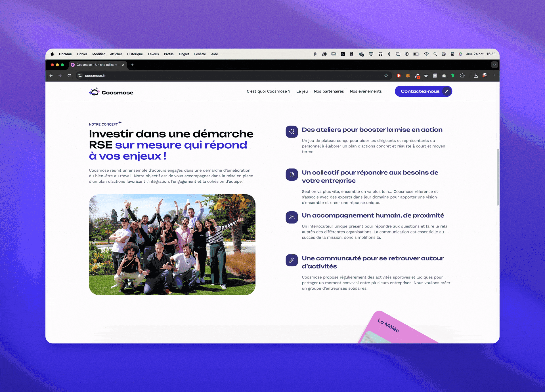Screen dimensions: 545x392
Task: Open the Apple menu
Action: pyautogui.click(x=52, y=54)
